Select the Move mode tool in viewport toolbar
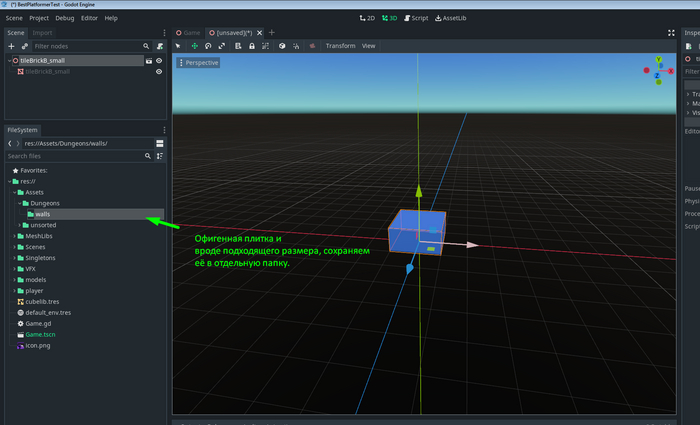The height and width of the screenshot is (425, 700). [195, 46]
